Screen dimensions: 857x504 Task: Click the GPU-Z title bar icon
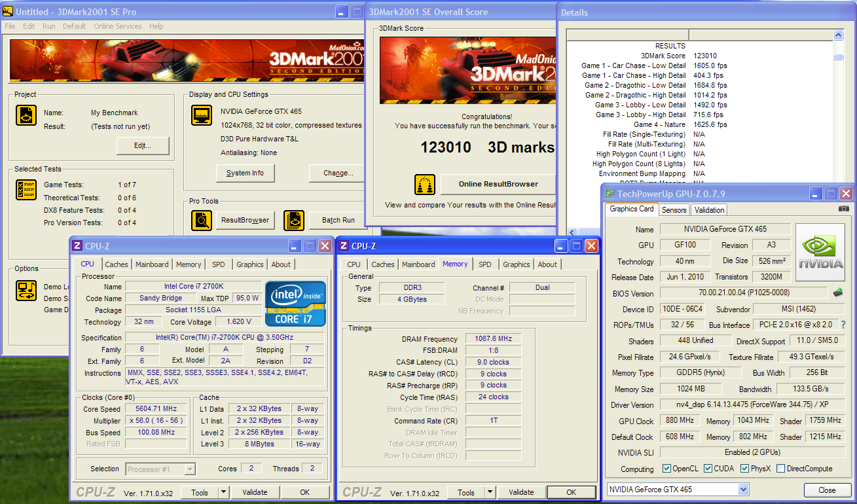click(610, 194)
